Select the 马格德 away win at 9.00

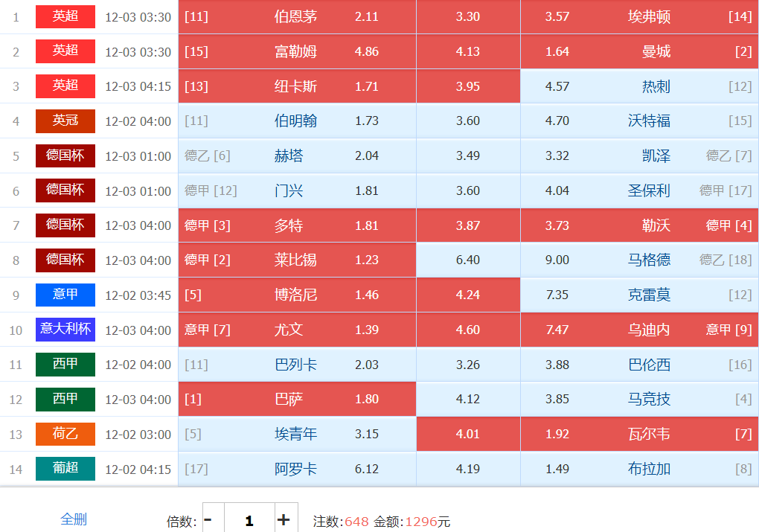tap(639, 260)
